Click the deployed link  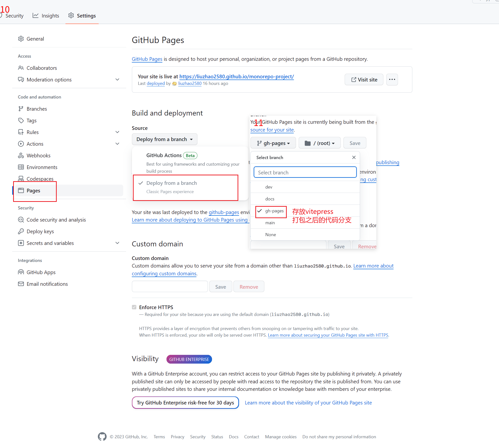point(156,83)
